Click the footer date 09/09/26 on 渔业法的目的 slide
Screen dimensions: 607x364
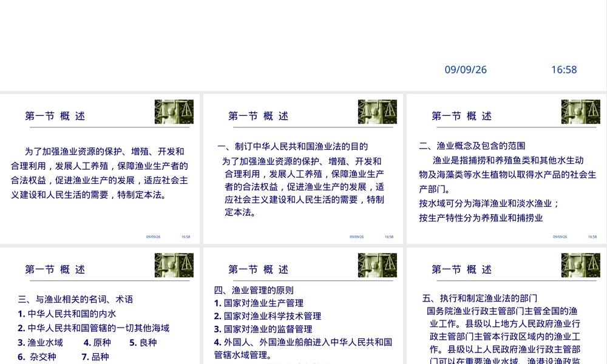[356, 237]
